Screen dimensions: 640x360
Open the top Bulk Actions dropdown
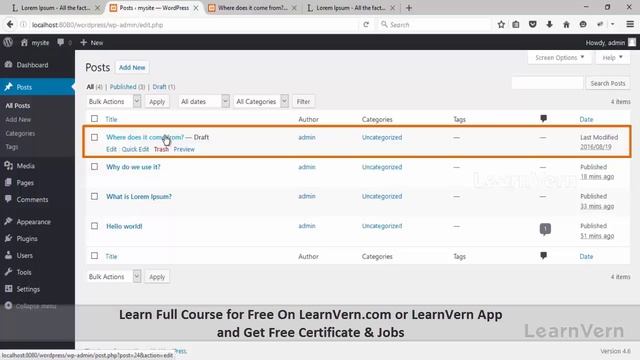tap(114, 101)
